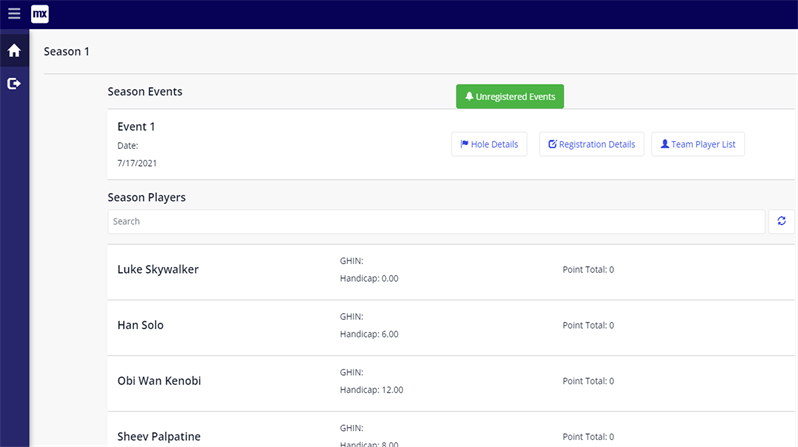The width and height of the screenshot is (798, 447).
Task: Open Unregistered Events
Action: point(510,97)
